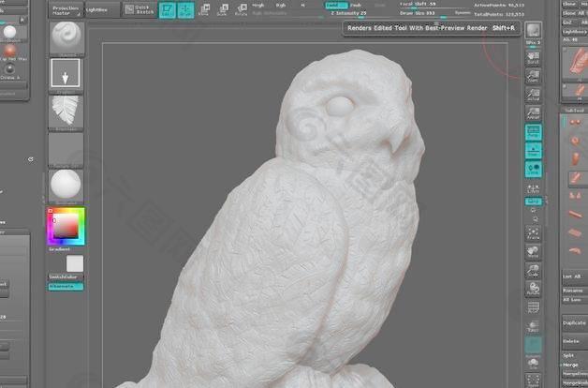Click the Duplicate subtool button
Viewport: 588px width, 388px height.
pos(574,322)
